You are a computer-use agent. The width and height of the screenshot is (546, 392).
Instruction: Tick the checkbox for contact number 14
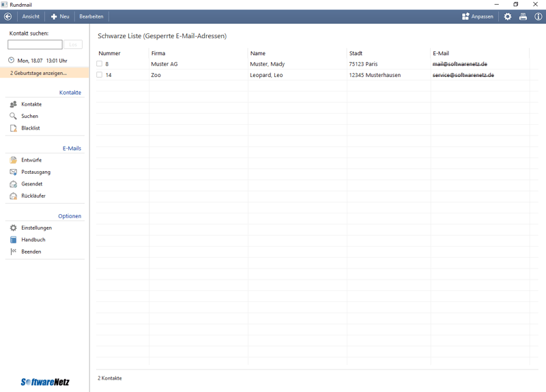(100, 75)
